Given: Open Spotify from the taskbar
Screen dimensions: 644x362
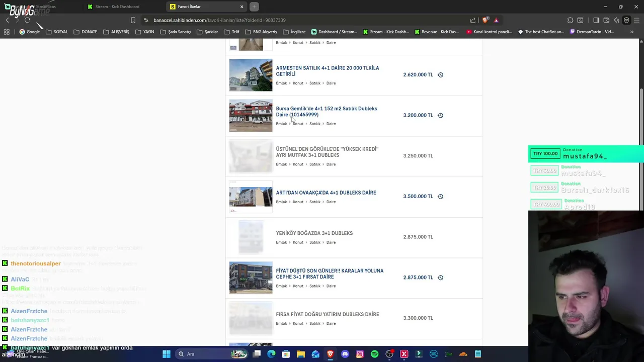Looking at the screenshot, I should [374, 354].
